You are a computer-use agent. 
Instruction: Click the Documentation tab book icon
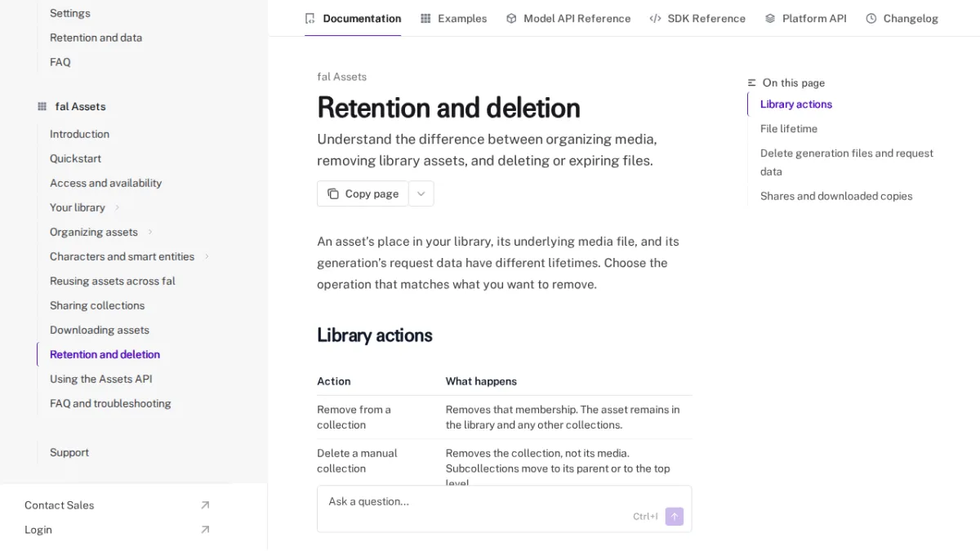310,18
